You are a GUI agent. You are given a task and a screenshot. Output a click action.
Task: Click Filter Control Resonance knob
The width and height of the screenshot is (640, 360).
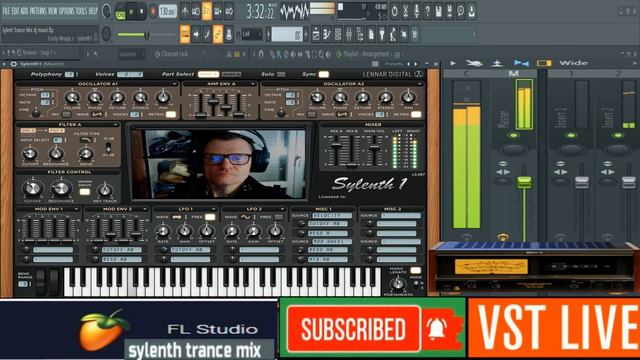click(x=61, y=189)
